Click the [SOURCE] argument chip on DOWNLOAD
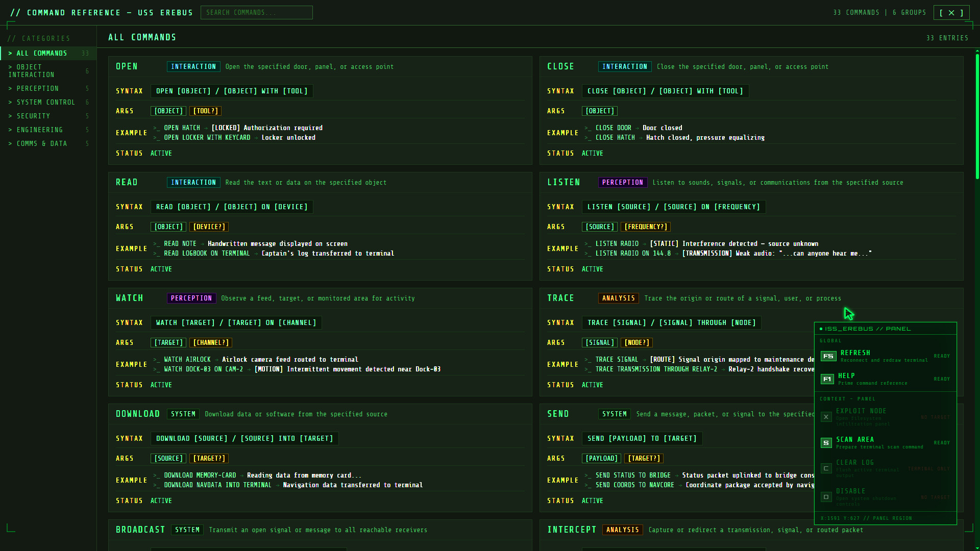 [168, 459]
